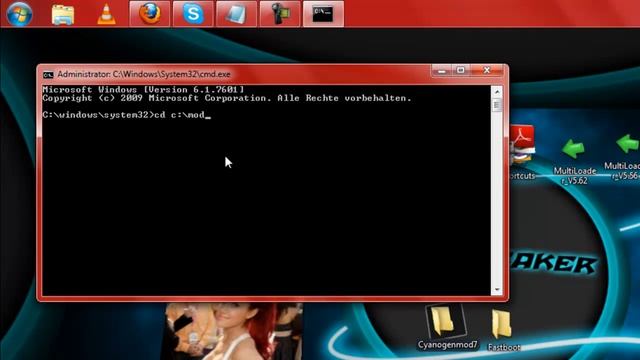Click the cmd scrollbar down arrow

click(x=497, y=289)
